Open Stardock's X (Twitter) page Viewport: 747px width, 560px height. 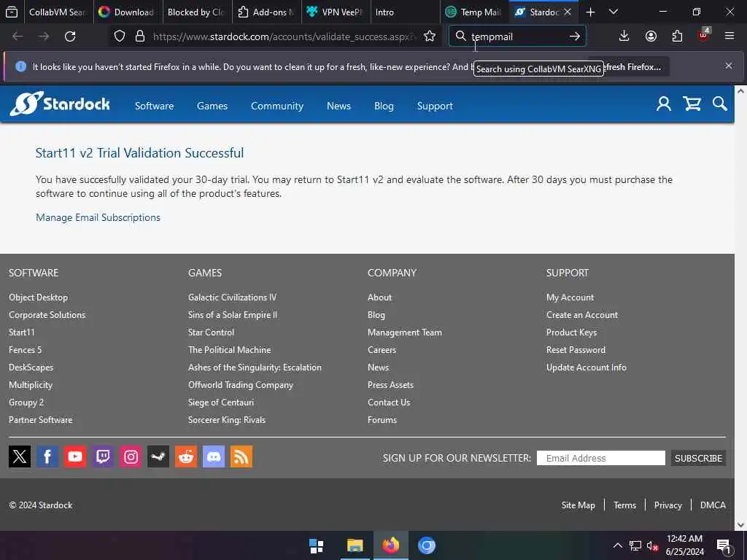click(x=20, y=456)
